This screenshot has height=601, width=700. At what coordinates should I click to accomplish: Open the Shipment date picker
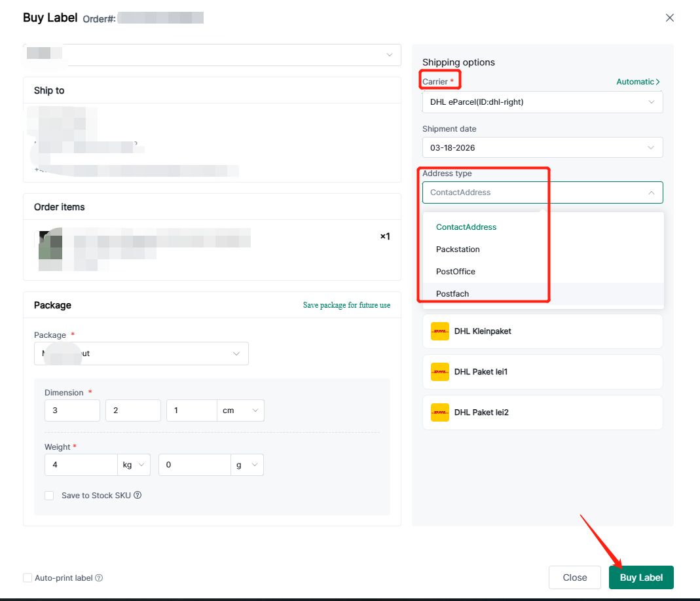542,147
